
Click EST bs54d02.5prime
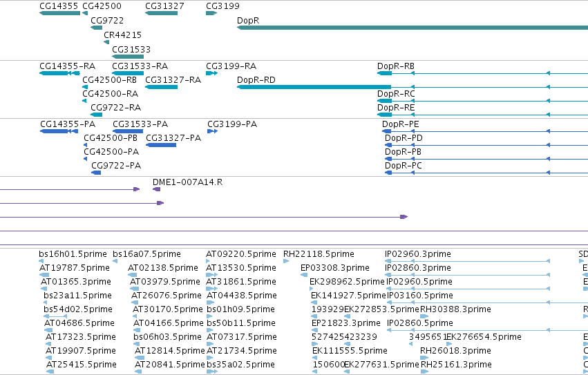coord(55,317)
